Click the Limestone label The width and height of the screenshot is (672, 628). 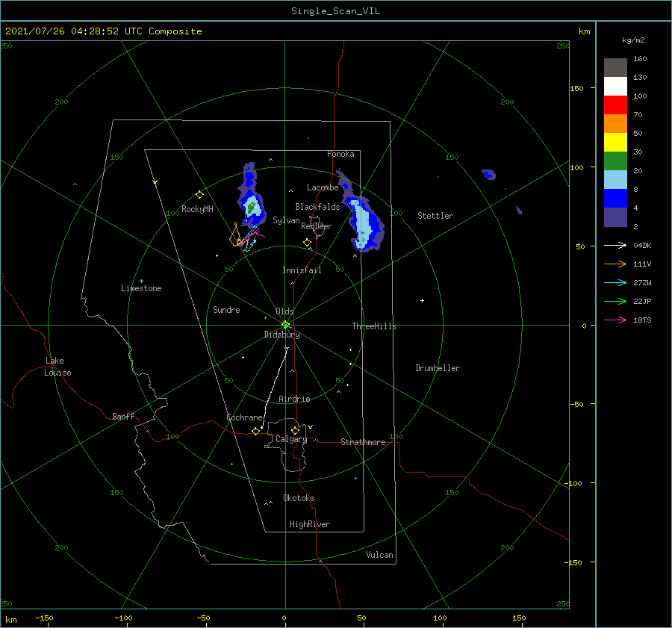pyautogui.click(x=141, y=288)
